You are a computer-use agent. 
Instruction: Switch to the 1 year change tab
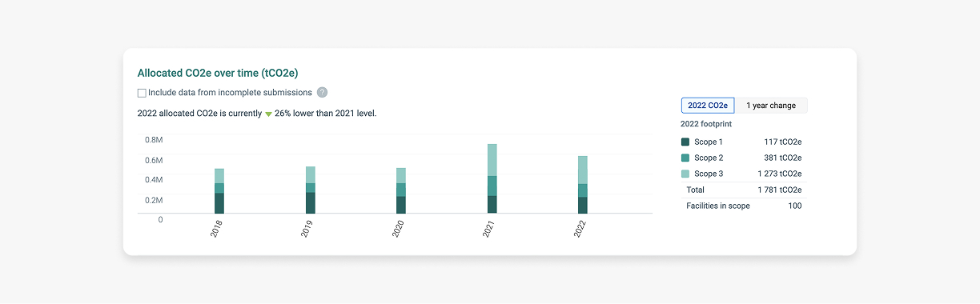pyautogui.click(x=771, y=106)
